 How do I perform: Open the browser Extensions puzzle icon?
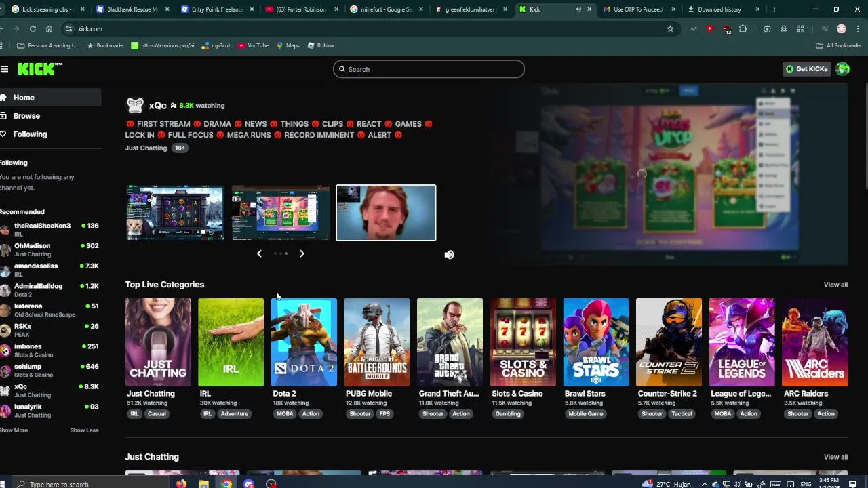[743, 28]
